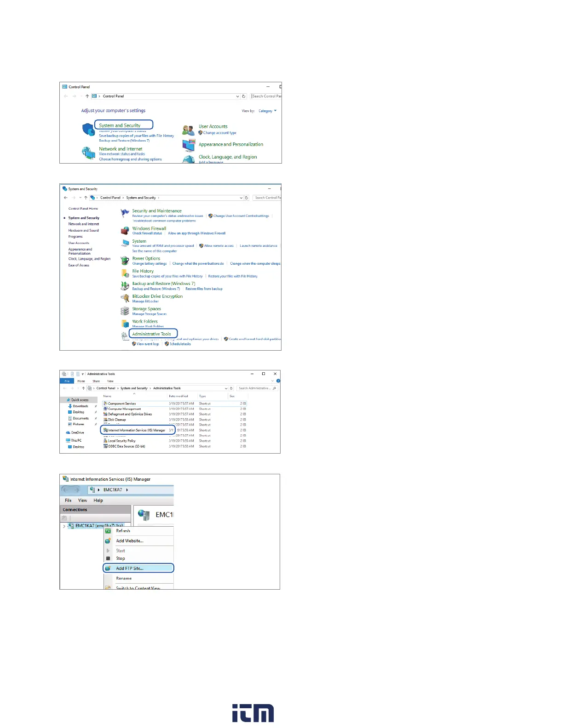Choose Add FTP Site from context menu
The image size is (563, 728).
[138, 569]
